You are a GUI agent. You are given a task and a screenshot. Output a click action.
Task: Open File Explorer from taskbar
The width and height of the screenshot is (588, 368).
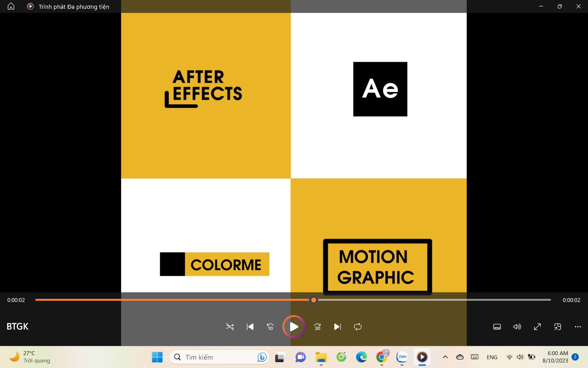(x=321, y=357)
